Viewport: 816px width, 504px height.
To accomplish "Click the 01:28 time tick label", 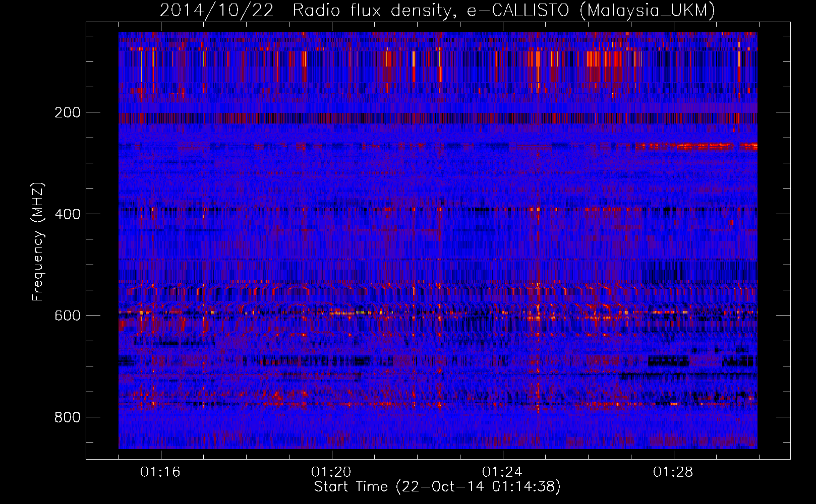I will coord(673,472).
